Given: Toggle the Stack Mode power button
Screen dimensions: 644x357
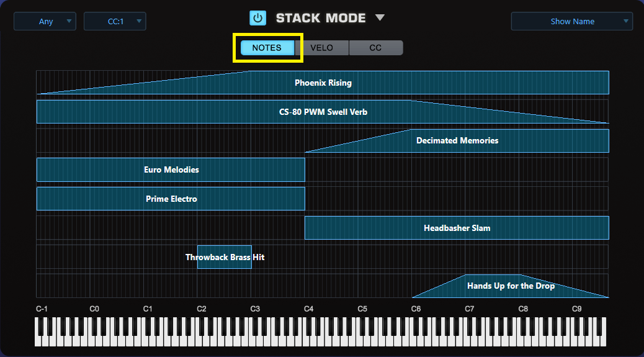Looking at the screenshot, I should pos(257,18).
